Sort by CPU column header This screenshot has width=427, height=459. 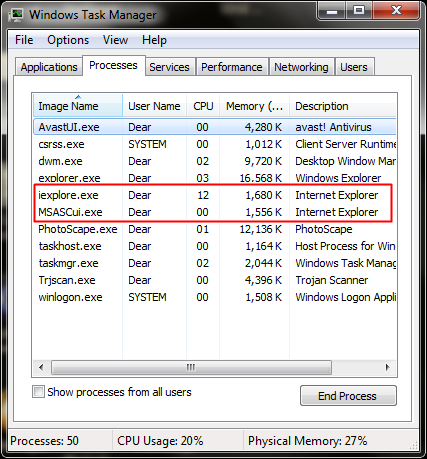point(203,106)
